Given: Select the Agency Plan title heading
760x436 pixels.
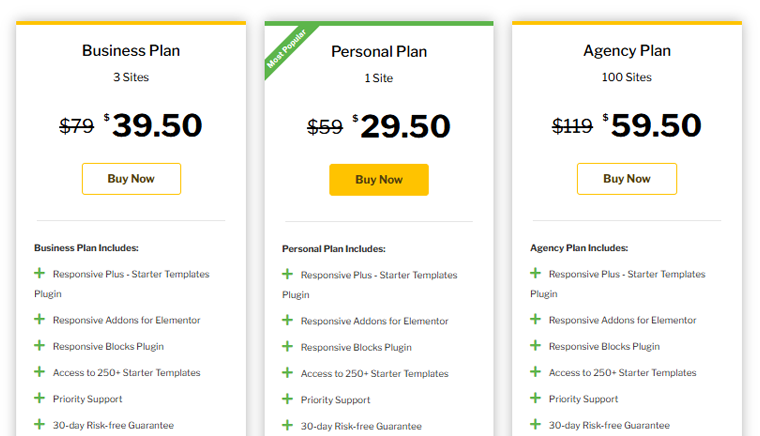Looking at the screenshot, I should (x=627, y=50).
